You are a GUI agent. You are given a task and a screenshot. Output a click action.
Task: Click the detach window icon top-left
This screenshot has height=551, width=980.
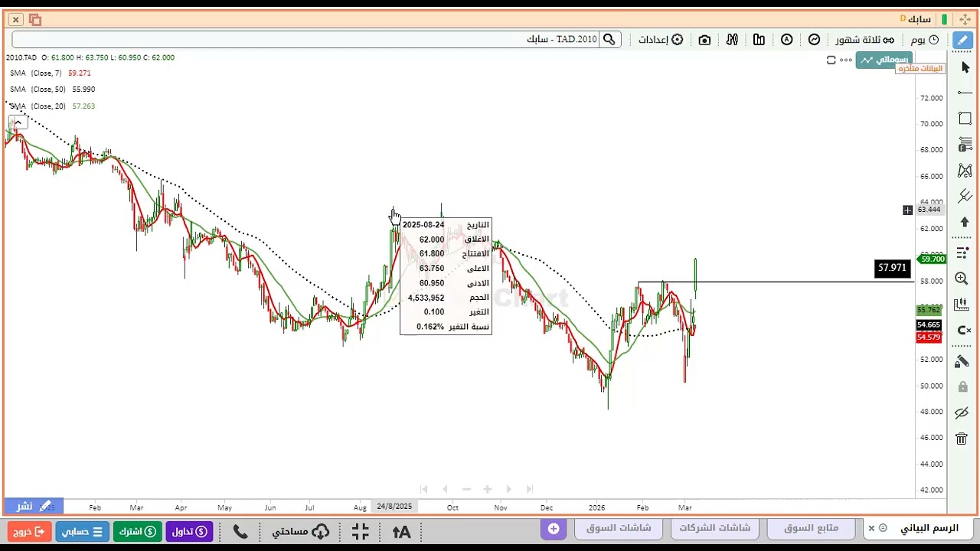34,19
